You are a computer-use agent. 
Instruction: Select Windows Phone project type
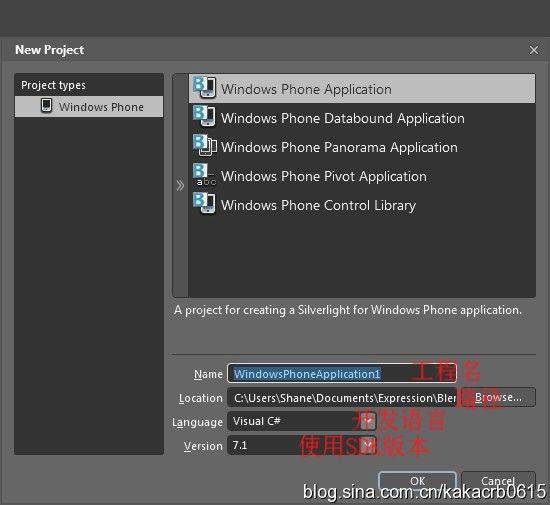click(x=89, y=106)
